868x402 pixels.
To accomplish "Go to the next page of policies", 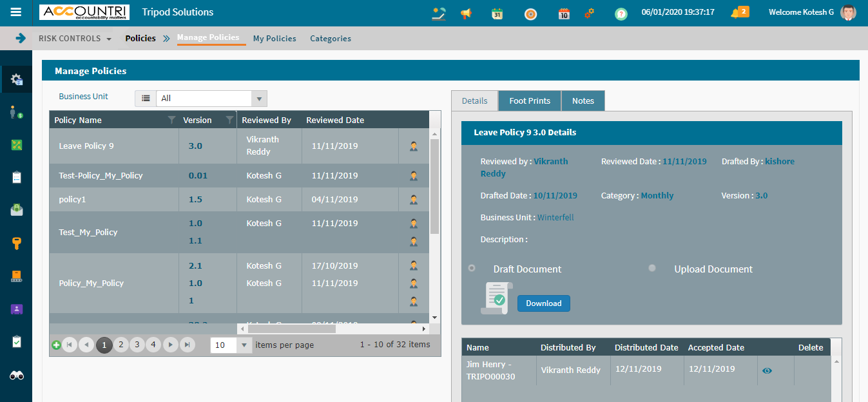I will coord(170,345).
